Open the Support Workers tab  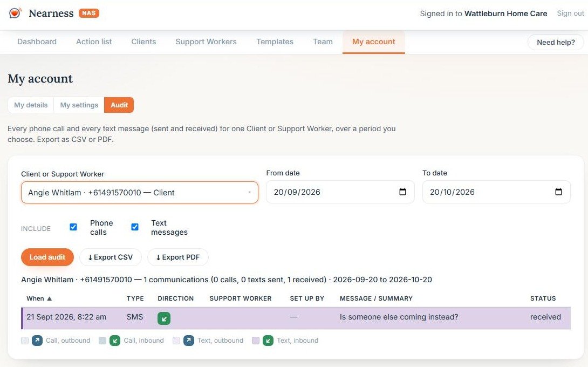coord(206,42)
